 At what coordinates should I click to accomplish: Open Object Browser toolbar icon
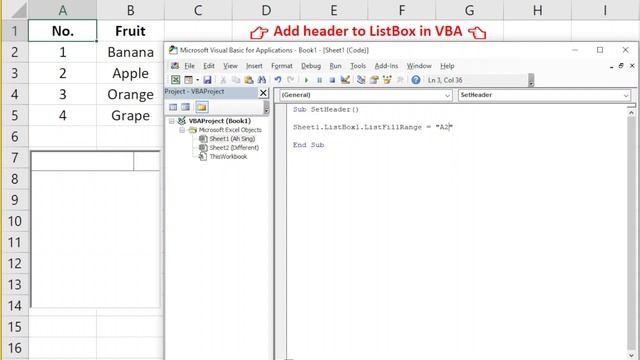[387, 80]
